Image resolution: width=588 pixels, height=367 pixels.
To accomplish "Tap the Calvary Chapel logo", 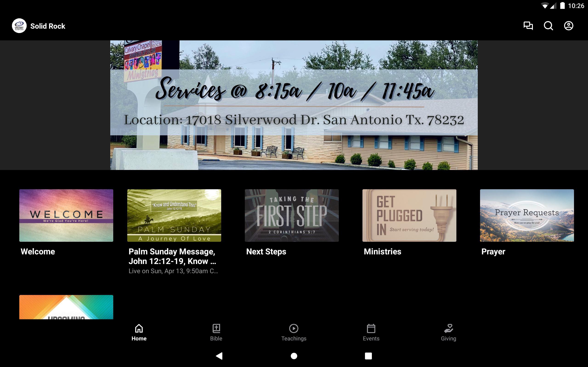I will [x=19, y=26].
